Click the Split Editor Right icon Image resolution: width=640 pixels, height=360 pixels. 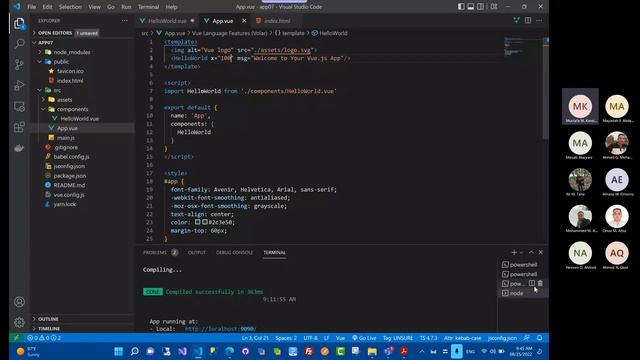pyautogui.click(x=528, y=20)
